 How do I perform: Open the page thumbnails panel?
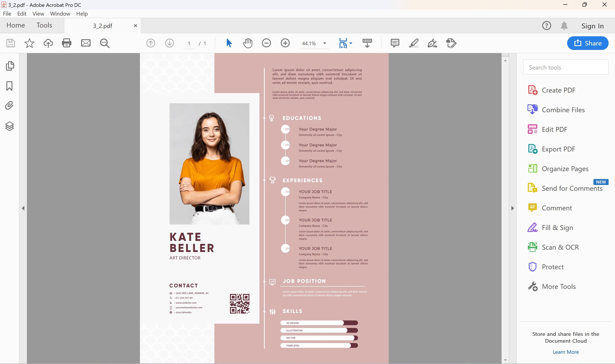point(10,66)
